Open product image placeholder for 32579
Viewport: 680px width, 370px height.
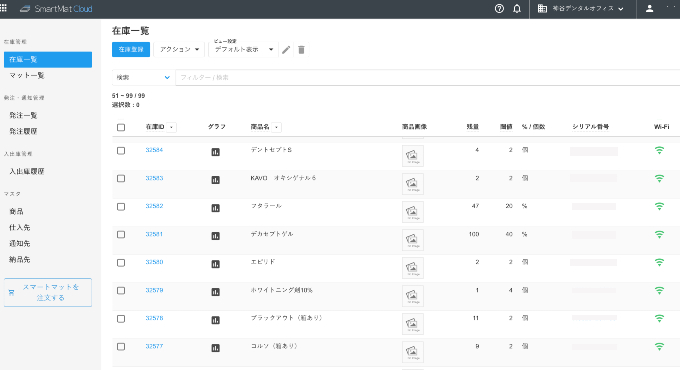pyautogui.click(x=412, y=296)
